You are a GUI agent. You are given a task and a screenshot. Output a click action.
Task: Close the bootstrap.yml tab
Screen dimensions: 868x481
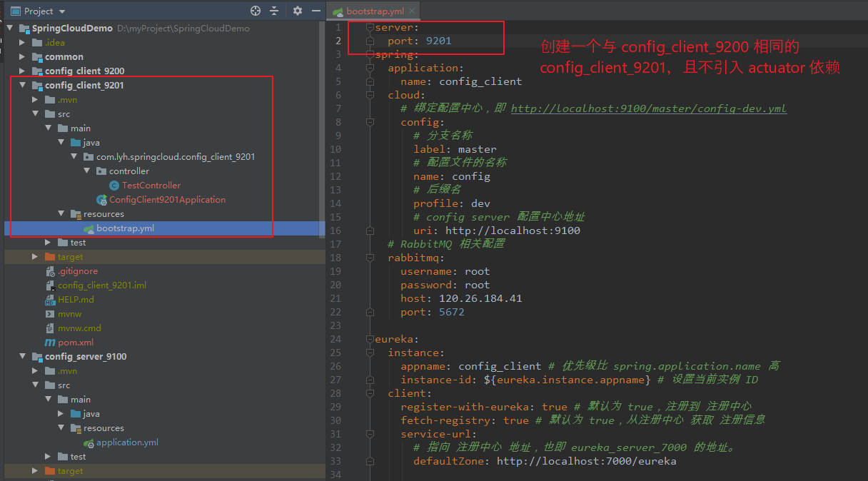coord(412,11)
